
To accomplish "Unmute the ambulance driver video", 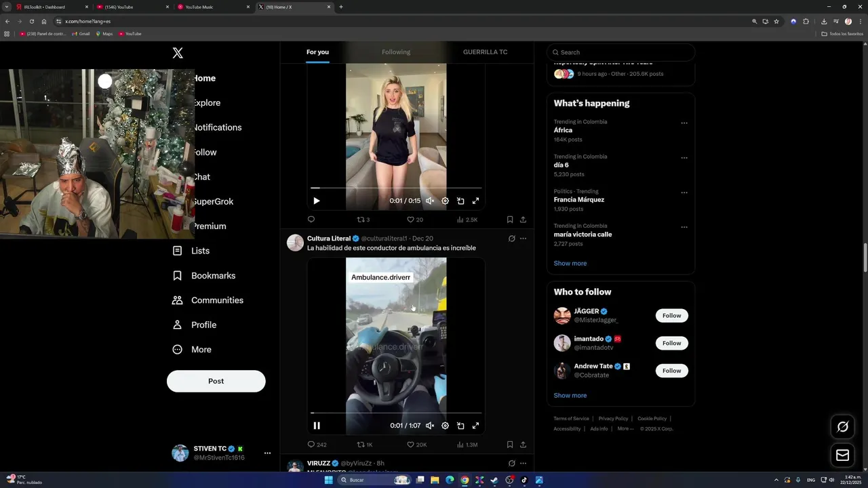I will [x=430, y=426].
